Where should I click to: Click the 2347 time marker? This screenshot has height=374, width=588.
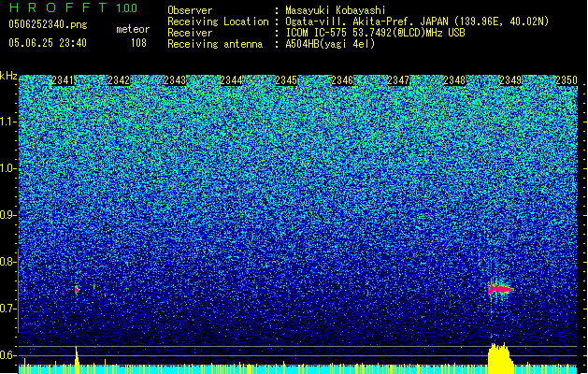tap(398, 80)
